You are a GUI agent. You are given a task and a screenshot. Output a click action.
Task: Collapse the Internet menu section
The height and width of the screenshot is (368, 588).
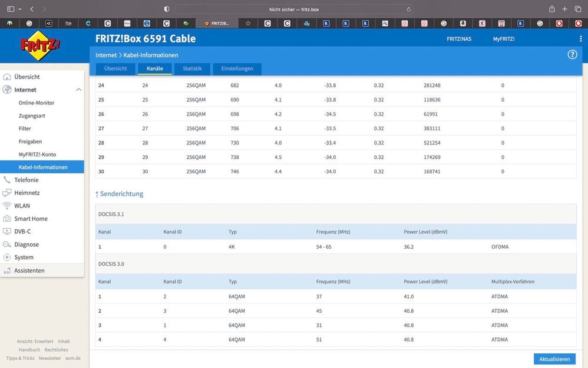coord(78,90)
